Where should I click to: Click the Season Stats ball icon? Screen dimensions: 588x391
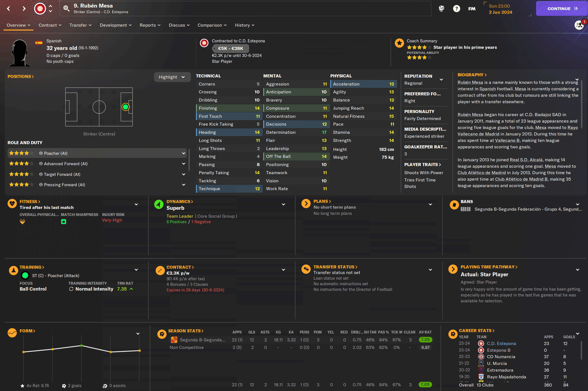pos(162,334)
